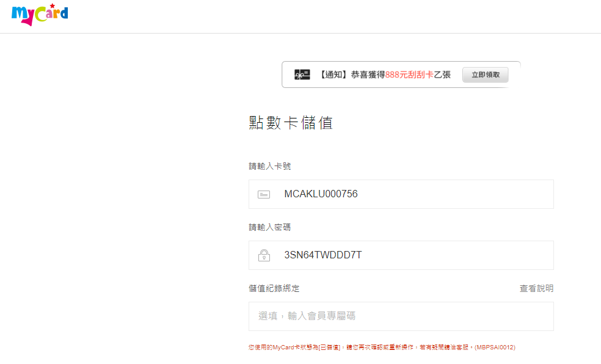
Task: Click the gift coupon icon in notification
Action: [302, 75]
